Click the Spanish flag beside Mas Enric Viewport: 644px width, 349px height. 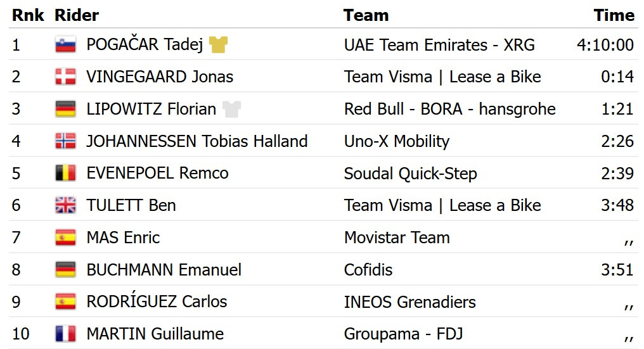[65, 238]
